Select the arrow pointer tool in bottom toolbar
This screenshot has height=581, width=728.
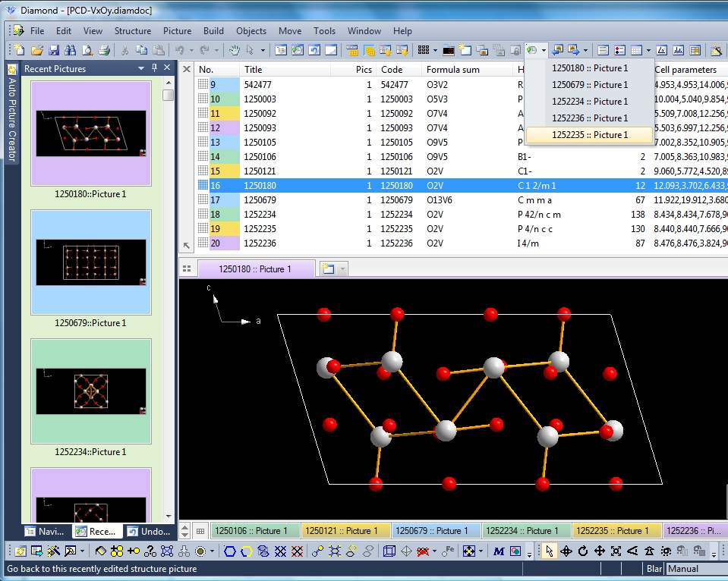[x=550, y=551]
